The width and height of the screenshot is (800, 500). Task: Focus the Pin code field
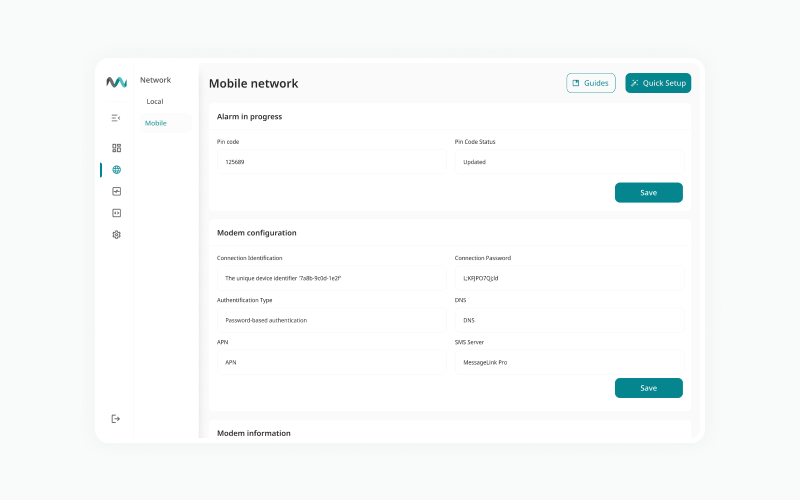332,162
